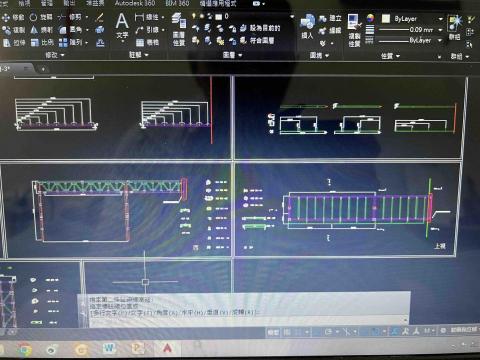This screenshot has width=480, height=360.
Task: Open Word from the Windows taskbar
Action: pos(109,348)
